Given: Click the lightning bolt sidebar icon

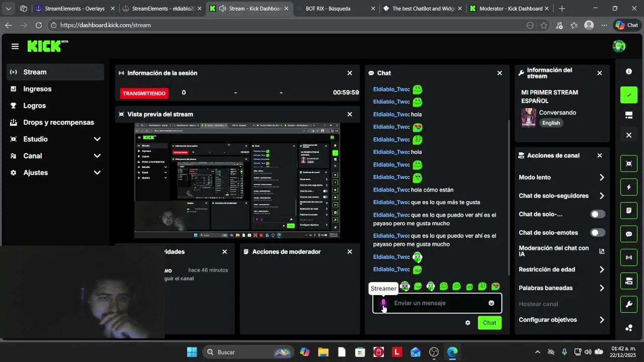Looking at the screenshot, I should coord(629,187).
